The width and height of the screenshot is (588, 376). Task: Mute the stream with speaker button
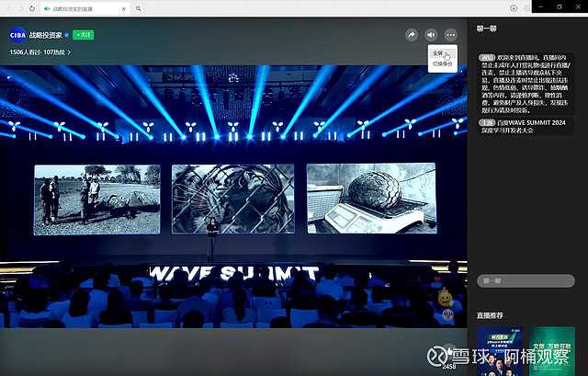coord(431,35)
